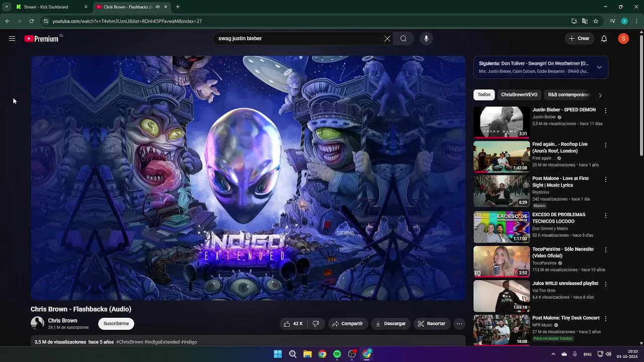Screen dimensions: 644x362
Task: Download the video with Descargar
Action: [x=390, y=324]
